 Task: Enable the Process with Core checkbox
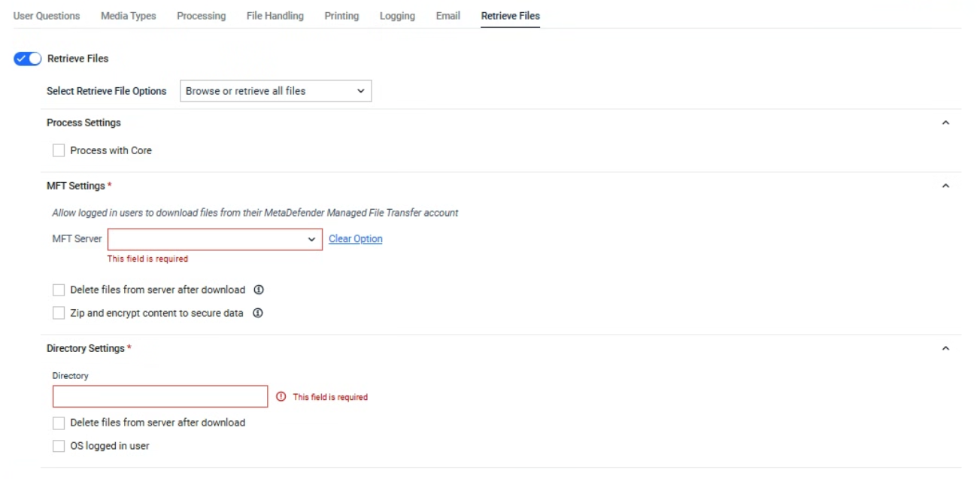59,151
